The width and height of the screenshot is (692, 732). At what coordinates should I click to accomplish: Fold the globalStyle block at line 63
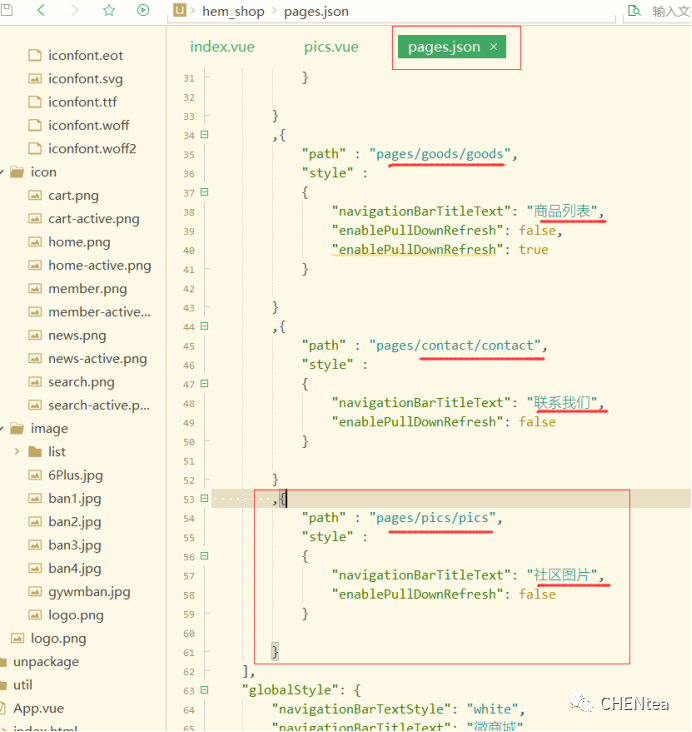pyautogui.click(x=205, y=690)
